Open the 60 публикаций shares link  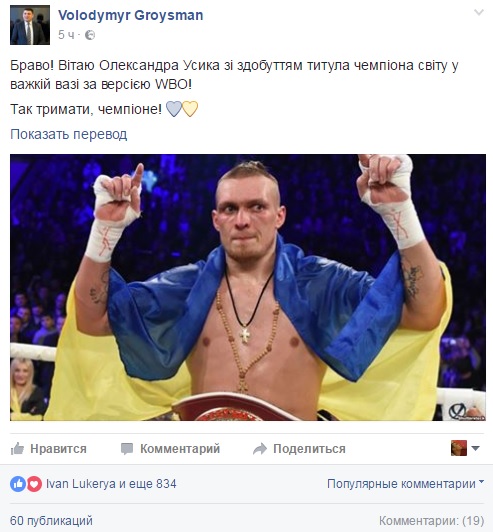51,520
